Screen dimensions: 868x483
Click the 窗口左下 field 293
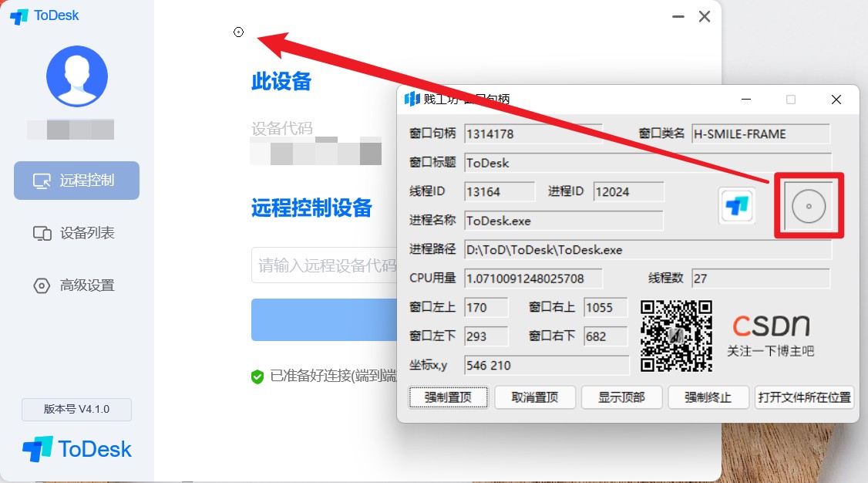click(x=486, y=336)
